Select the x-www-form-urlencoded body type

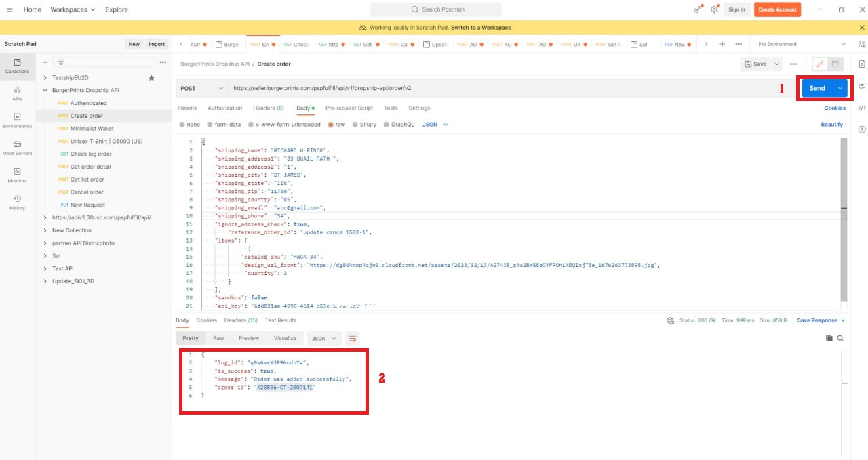(284, 125)
